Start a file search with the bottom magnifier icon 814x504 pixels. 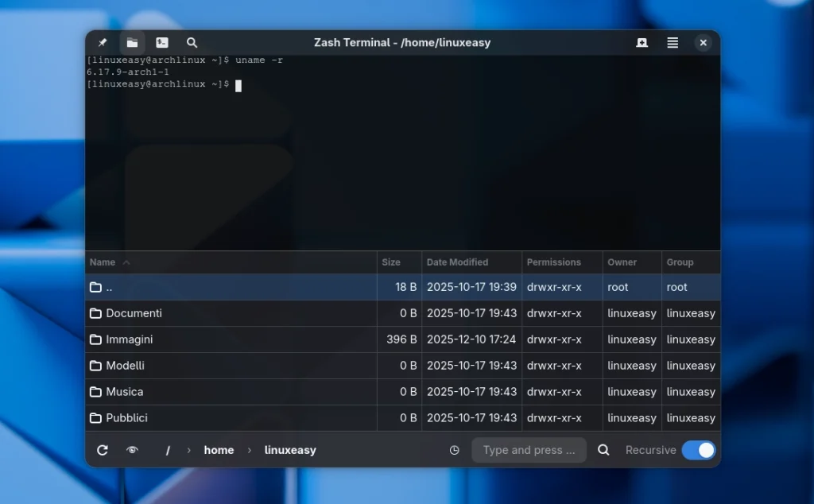[603, 450]
